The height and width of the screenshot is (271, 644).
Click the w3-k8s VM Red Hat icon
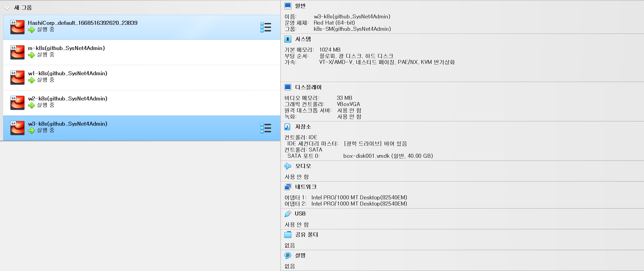(x=17, y=128)
